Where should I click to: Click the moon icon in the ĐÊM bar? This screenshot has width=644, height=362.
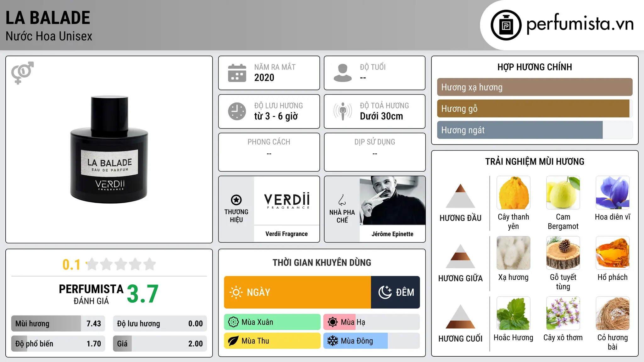click(x=385, y=292)
